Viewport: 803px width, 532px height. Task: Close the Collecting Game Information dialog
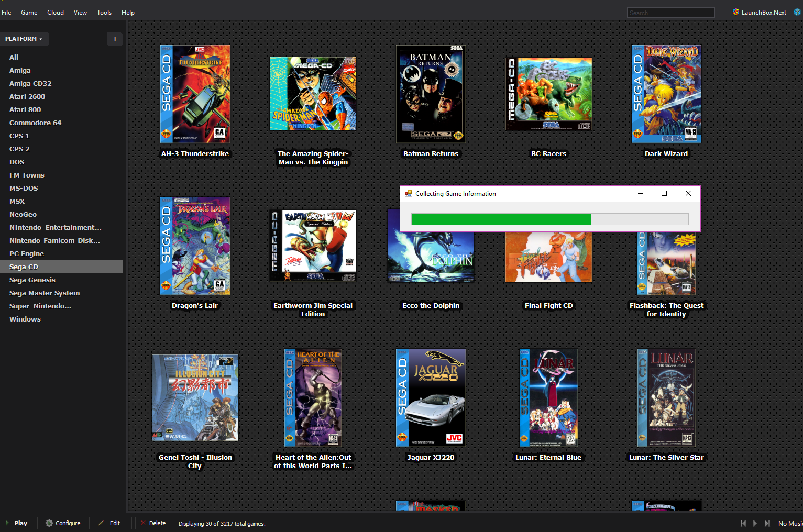688,193
